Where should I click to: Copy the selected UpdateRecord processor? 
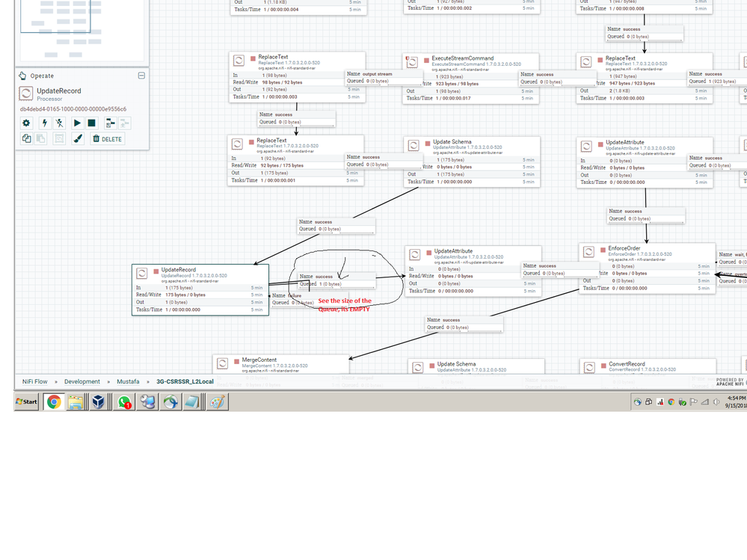[x=26, y=139]
